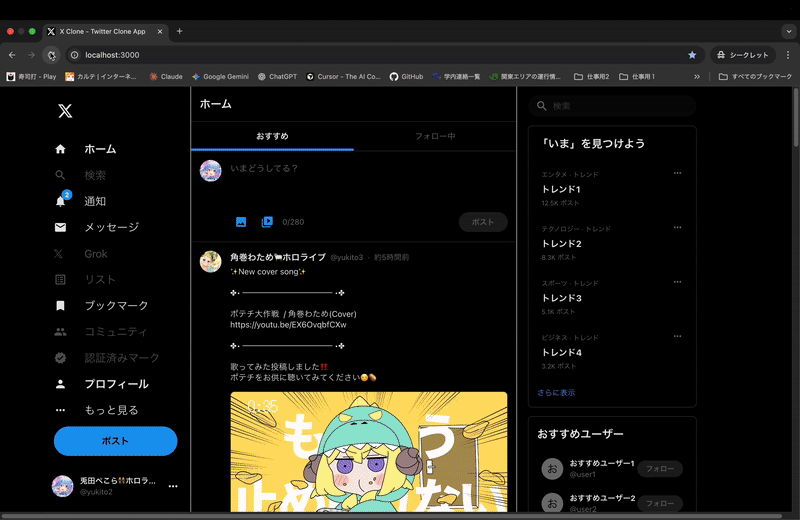
Task: Open the Cursor bookmark
Action: [343, 77]
